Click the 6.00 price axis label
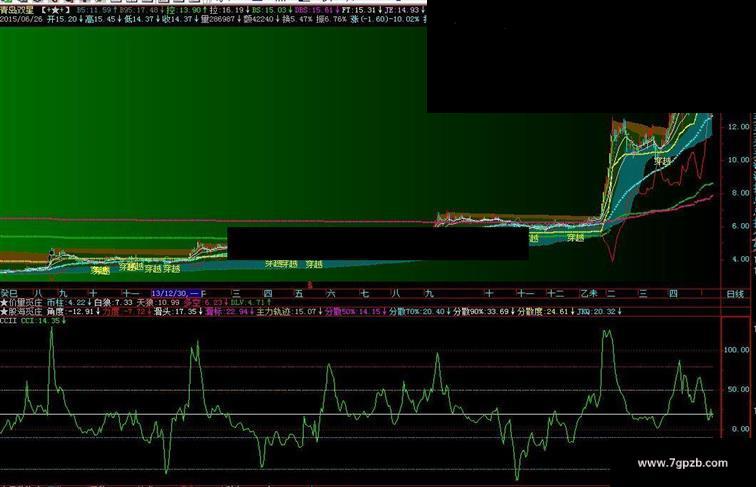Screen dimensions: 756x487 pos(741,226)
